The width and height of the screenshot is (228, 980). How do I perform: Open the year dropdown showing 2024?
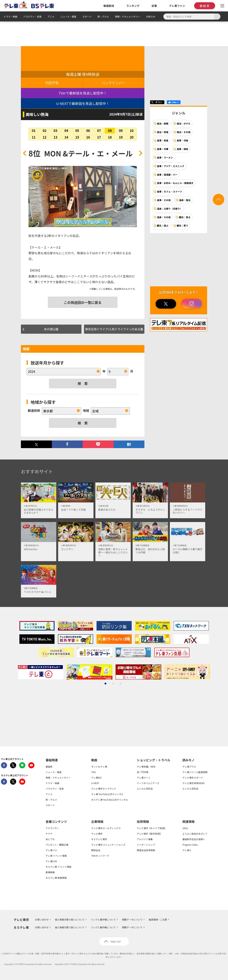tap(64, 371)
